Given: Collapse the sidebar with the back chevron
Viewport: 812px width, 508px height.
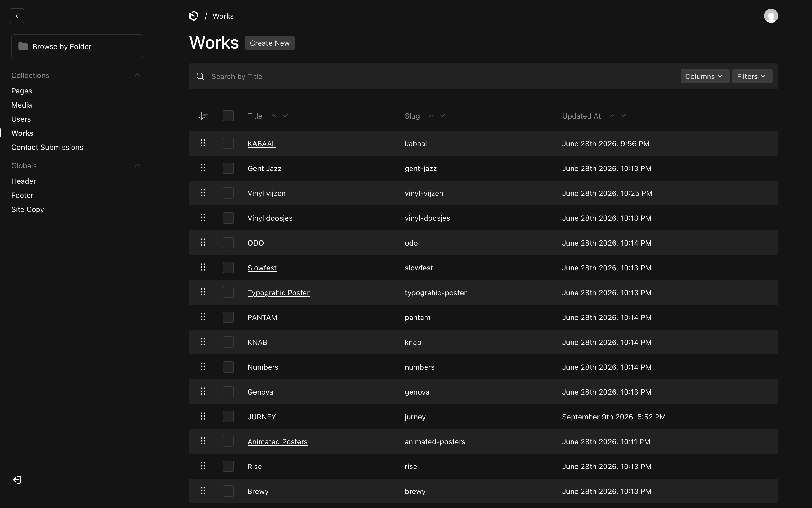Looking at the screenshot, I should pyautogui.click(x=17, y=16).
